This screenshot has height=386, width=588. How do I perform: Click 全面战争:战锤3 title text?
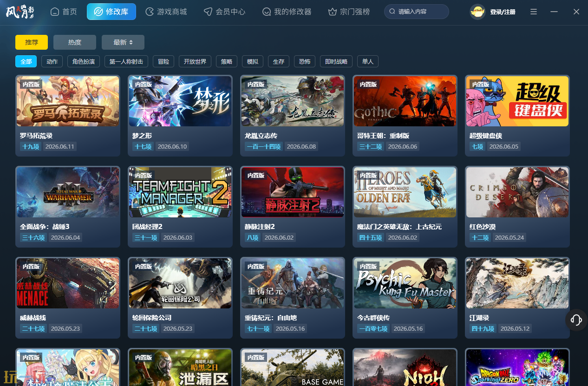(45, 227)
